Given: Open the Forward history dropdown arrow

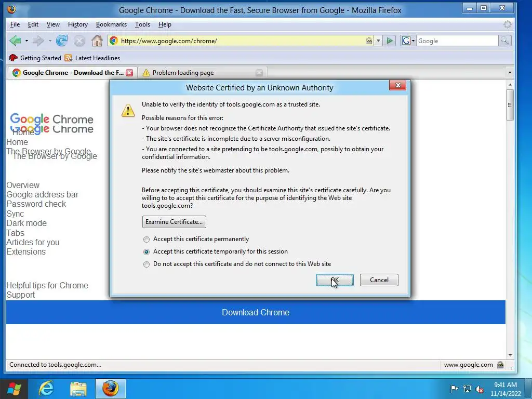Looking at the screenshot, I should (x=50, y=41).
